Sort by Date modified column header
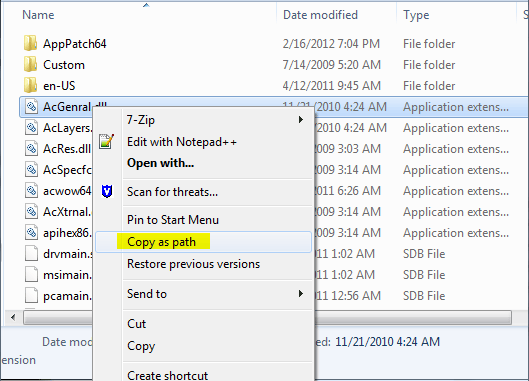 point(320,15)
